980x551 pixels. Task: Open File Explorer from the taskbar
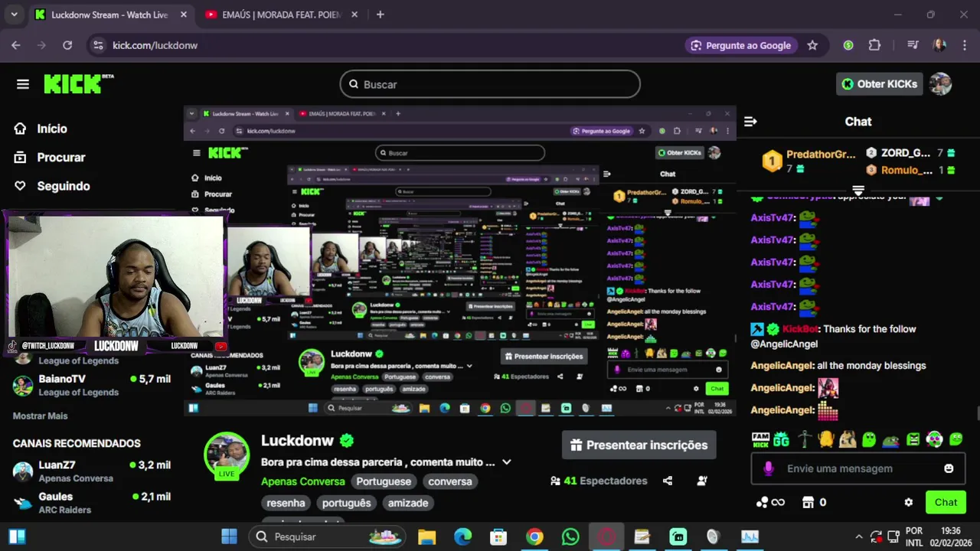pos(426,536)
